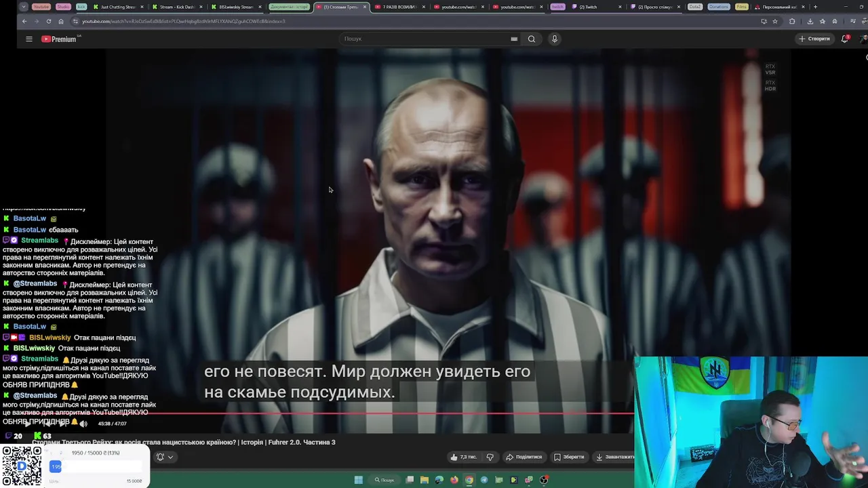Click taskbar Пошук search box
This screenshot has height=488, width=868.
tap(384, 480)
